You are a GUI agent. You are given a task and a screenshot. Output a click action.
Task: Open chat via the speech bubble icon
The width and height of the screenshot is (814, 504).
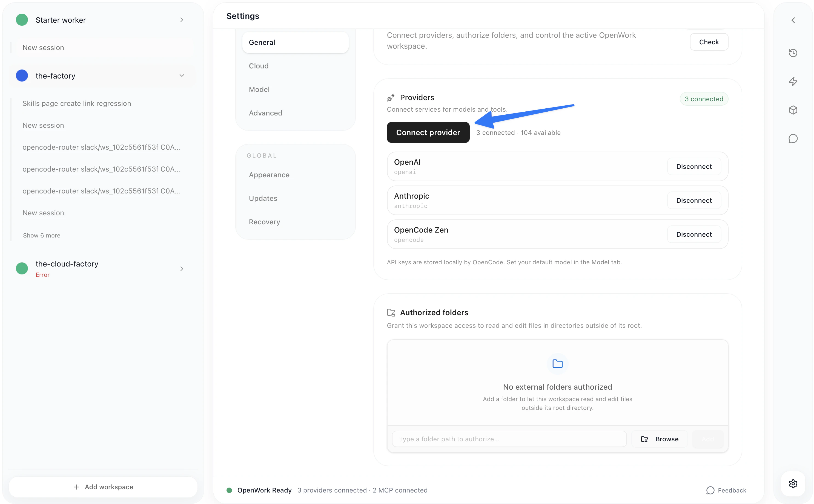pyautogui.click(x=793, y=138)
